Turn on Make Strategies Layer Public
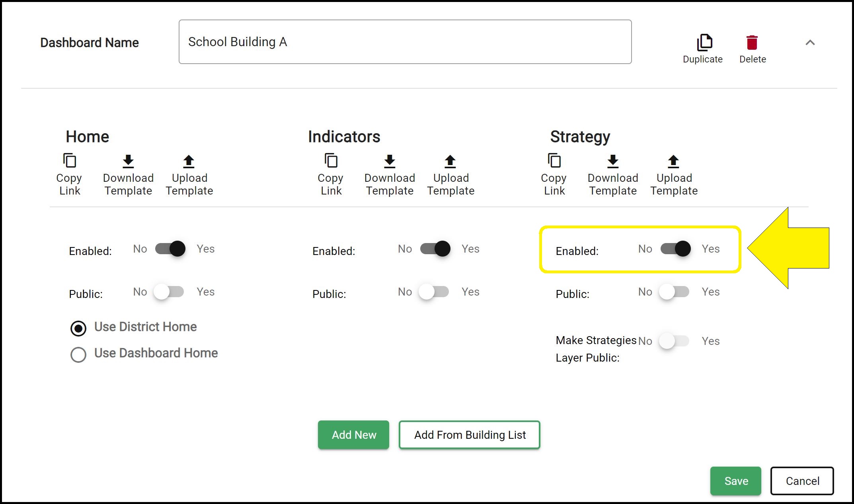854x504 pixels. [x=673, y=341]
